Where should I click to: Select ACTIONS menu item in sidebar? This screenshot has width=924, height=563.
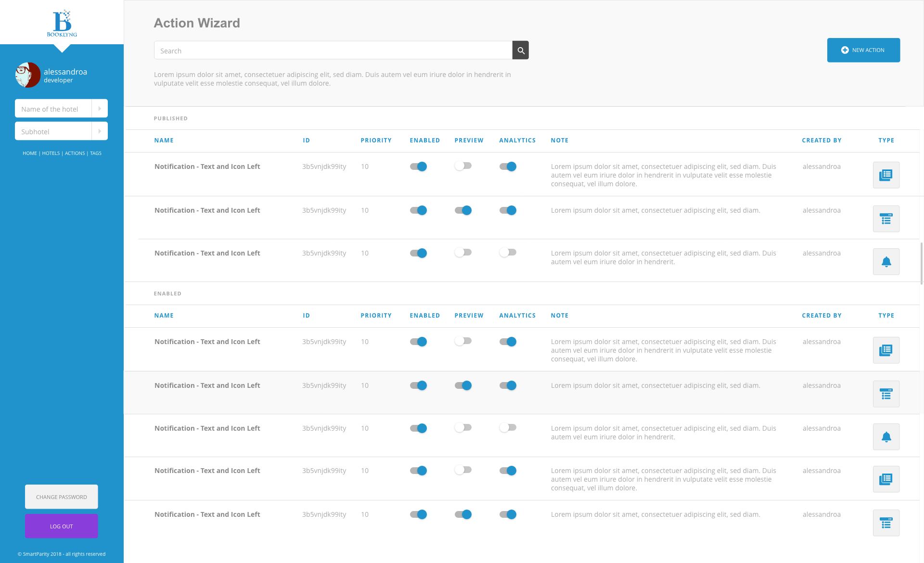click(x=74, y=153)
